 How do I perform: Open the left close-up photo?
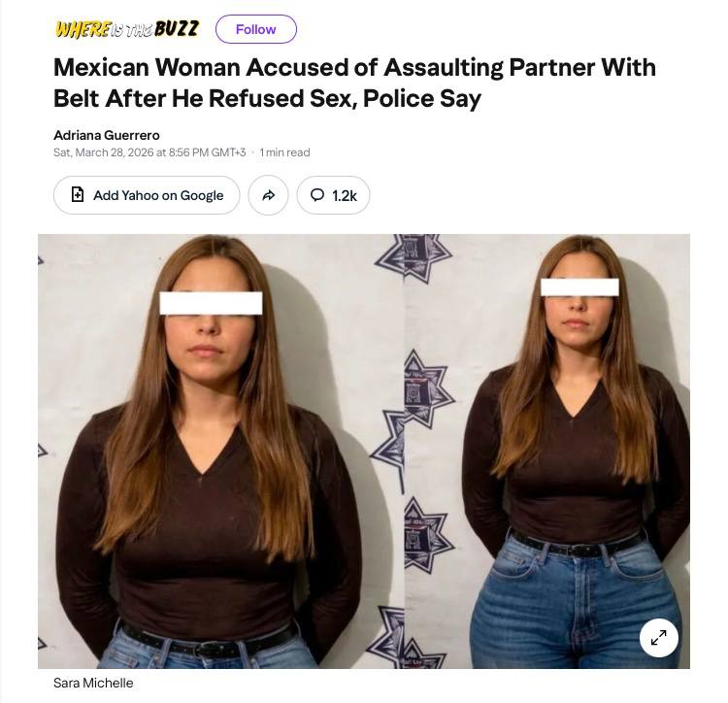(x=221, y=452)
